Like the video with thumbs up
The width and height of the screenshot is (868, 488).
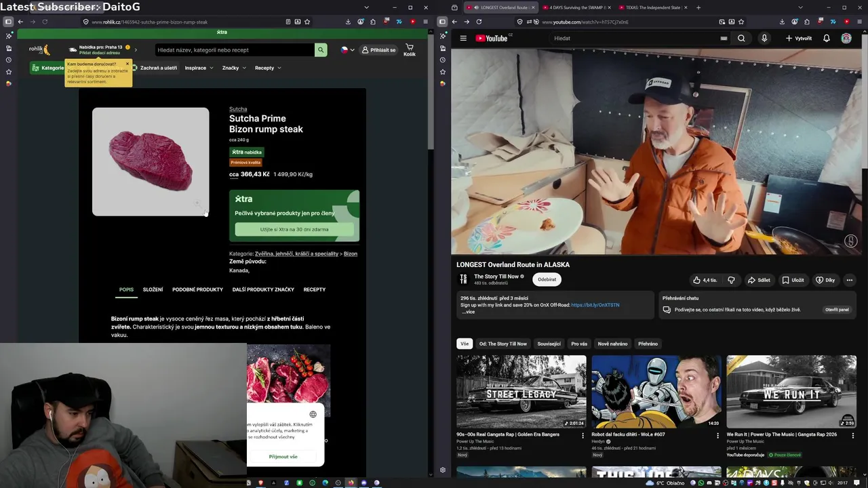point(704,280)
